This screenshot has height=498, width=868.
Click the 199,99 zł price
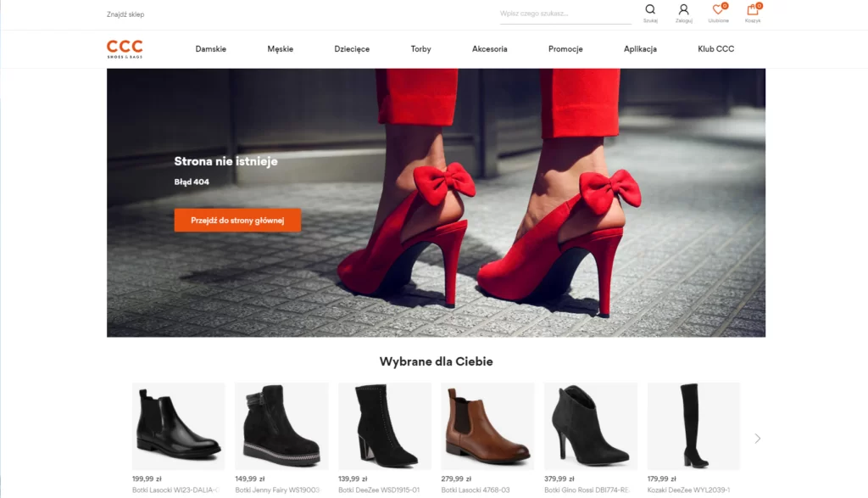pyautogui.click(x=147, y=478)
